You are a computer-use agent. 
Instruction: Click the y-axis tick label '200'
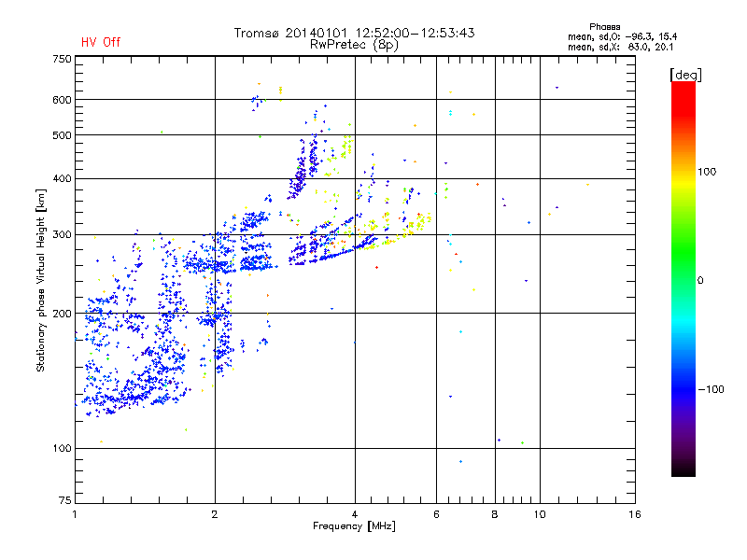click(x=62, y=314)
